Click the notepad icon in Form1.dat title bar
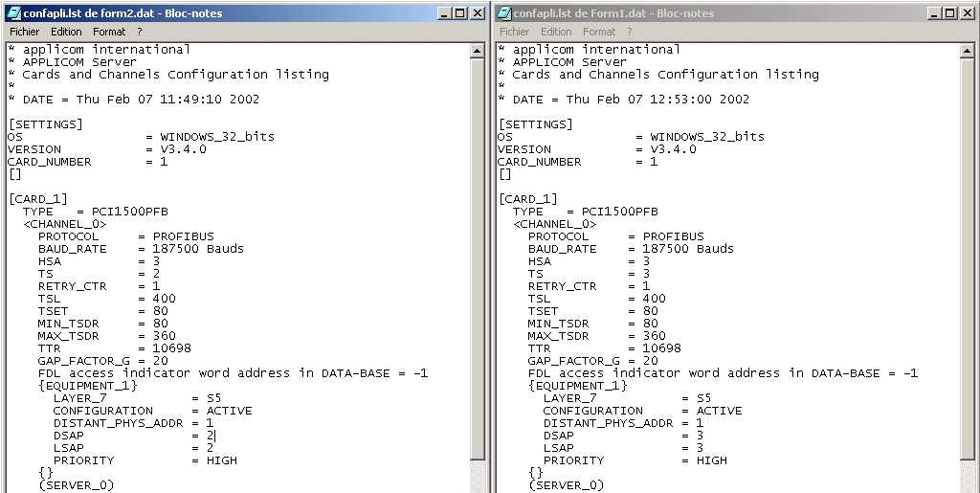The width and height of the screenshot is (980, 493). point(504,13)
